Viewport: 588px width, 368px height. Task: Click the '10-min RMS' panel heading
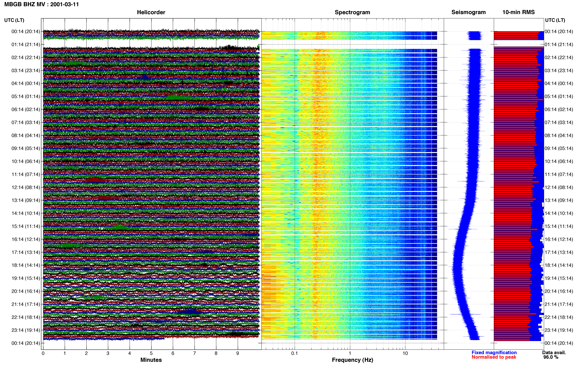click(518, 12)
